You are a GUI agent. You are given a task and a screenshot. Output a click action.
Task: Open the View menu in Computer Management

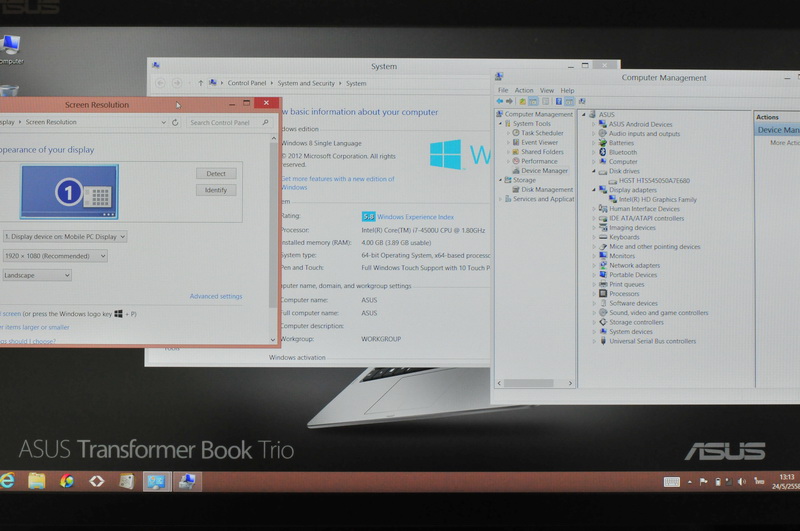[x=547, y=90]
